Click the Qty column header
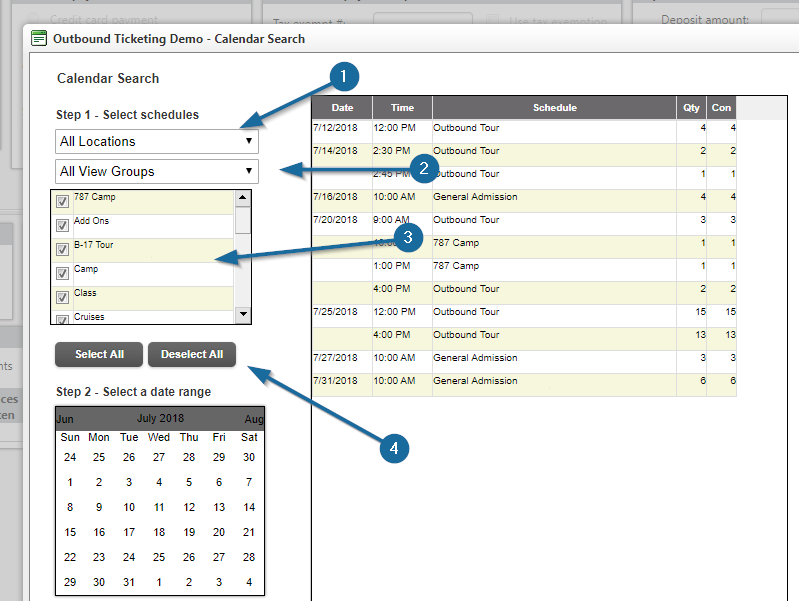799x601 pixels. 691,108
